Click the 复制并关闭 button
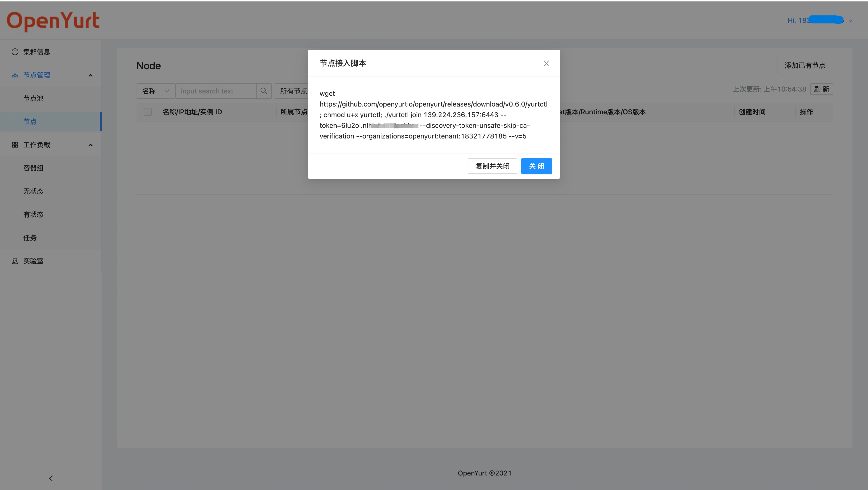The height and width of the screenshot is (490, 868). pyautogui.click(x=492, y=166)
